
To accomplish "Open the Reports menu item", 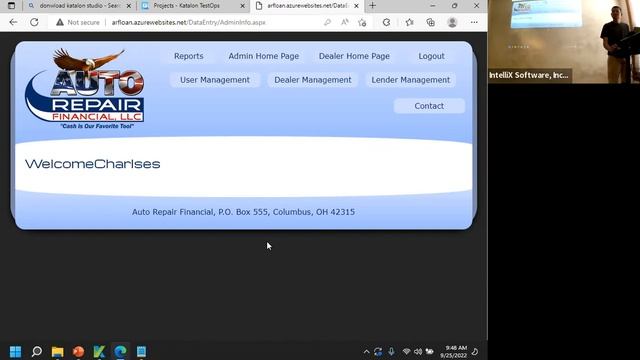I will point(189,56).
